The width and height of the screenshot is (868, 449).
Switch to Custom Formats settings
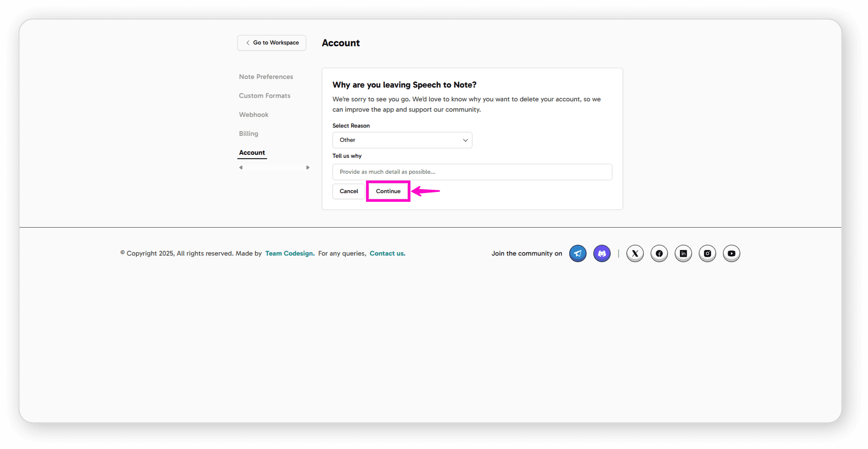(265, 96)
